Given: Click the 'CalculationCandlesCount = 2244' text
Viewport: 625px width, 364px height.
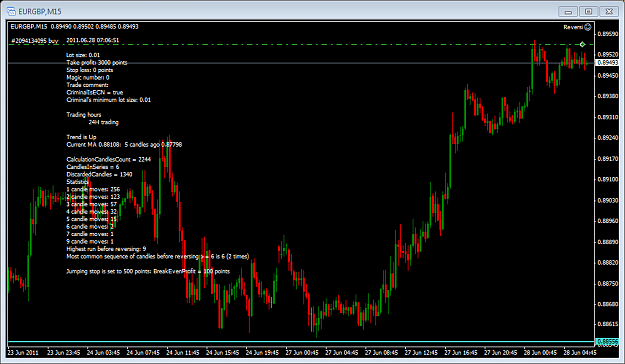Looking at the screenshot, I should coord(108,159).
